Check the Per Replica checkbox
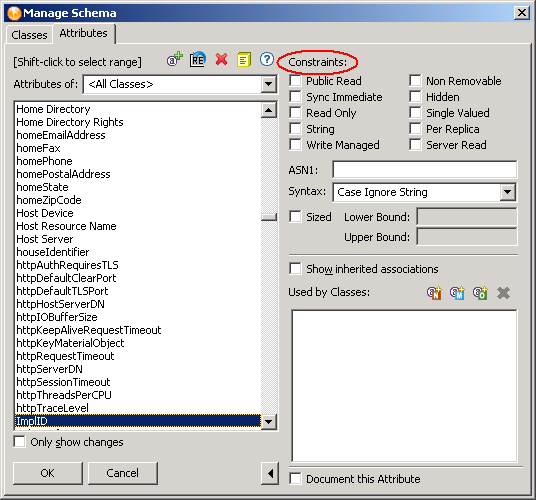The height and width of the screenshot is (500, 536). point(415,129)
